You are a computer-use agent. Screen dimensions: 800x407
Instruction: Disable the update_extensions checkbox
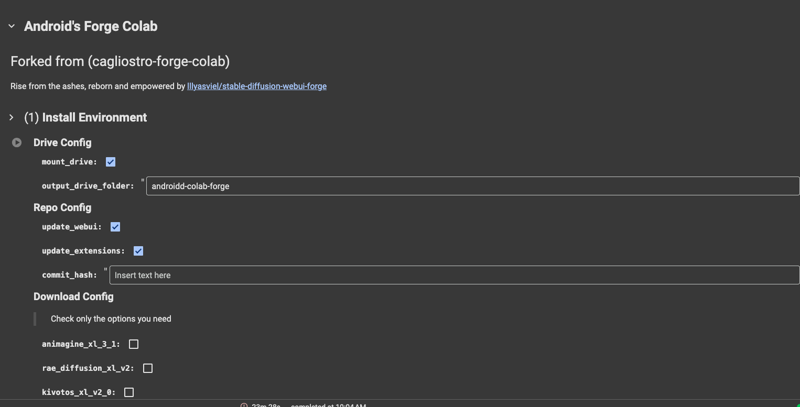click(x=138, y=251)
